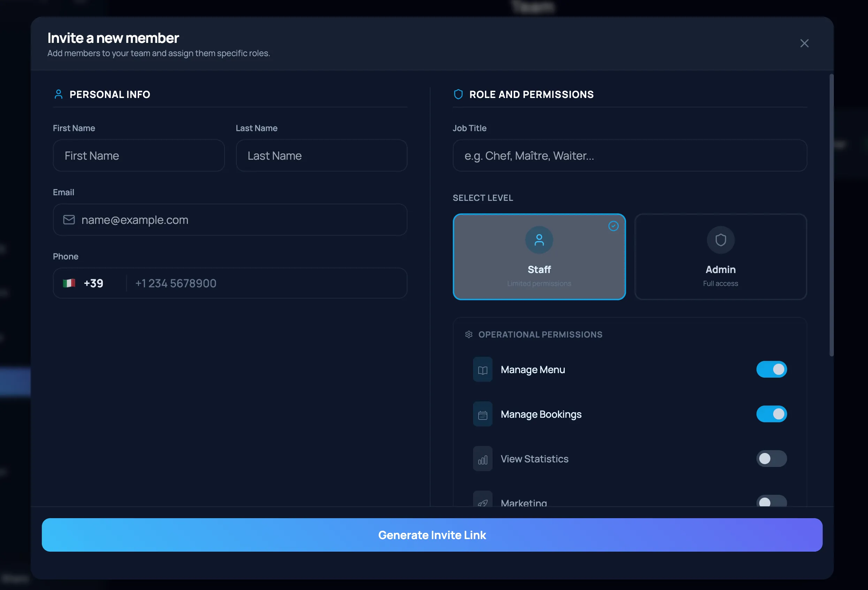The image size is (868, 590).
Task: Click the Last Name input field
Action: [x=321, y=156]
